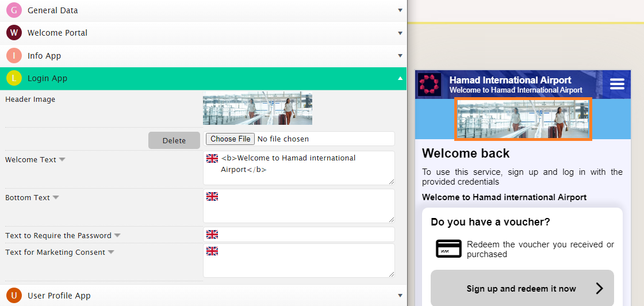Screen dimensions: 644x306
Task: Open the User Profile App accordion title
Action: click(x=59, y=295)
